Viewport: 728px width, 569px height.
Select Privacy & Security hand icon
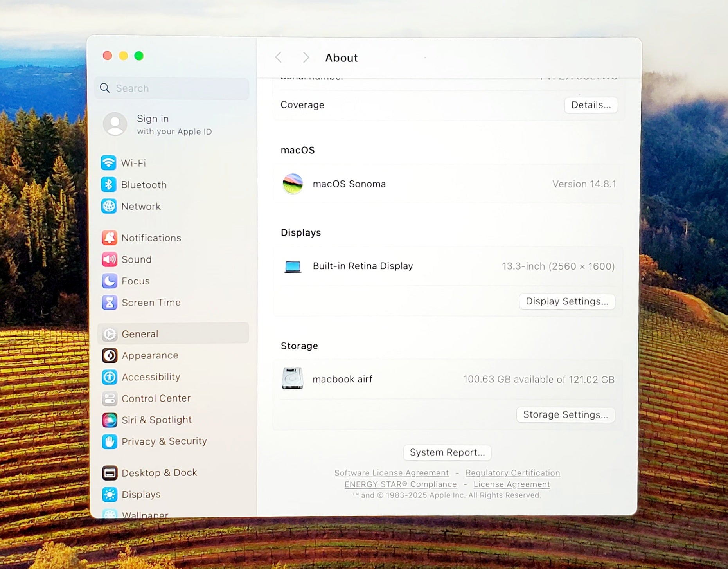pyautogui.click(x=110, y=441)
